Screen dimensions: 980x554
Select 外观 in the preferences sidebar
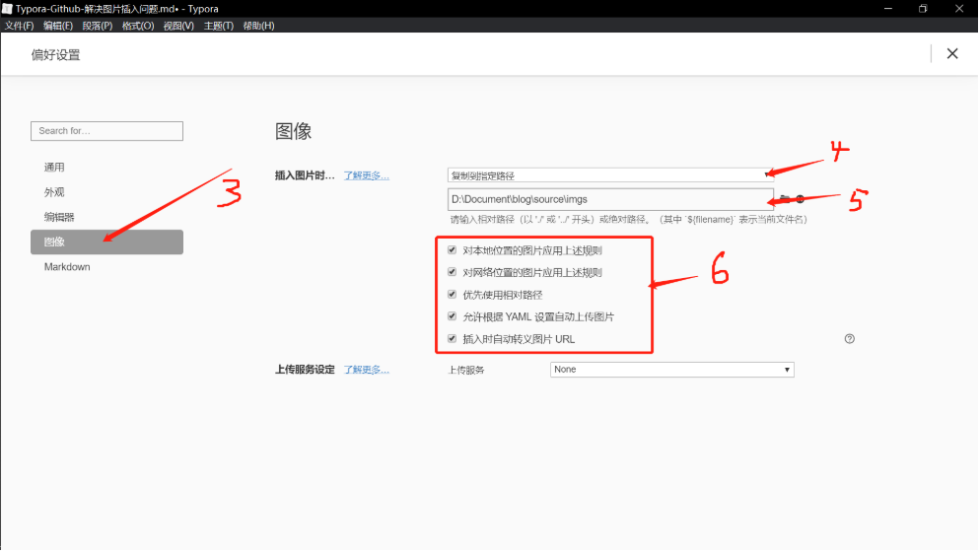106,192
